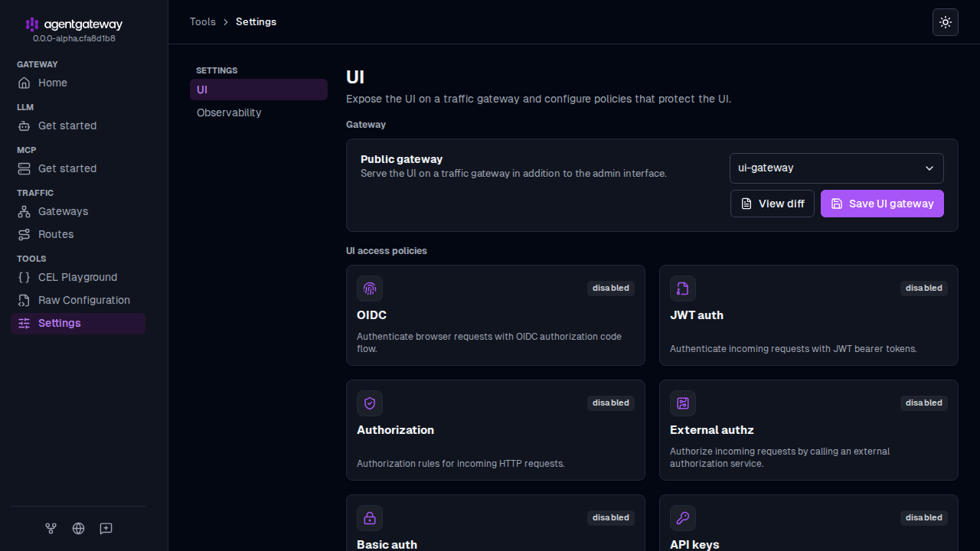Open the JWT auth policy card
980x551 pixels.
808,315
